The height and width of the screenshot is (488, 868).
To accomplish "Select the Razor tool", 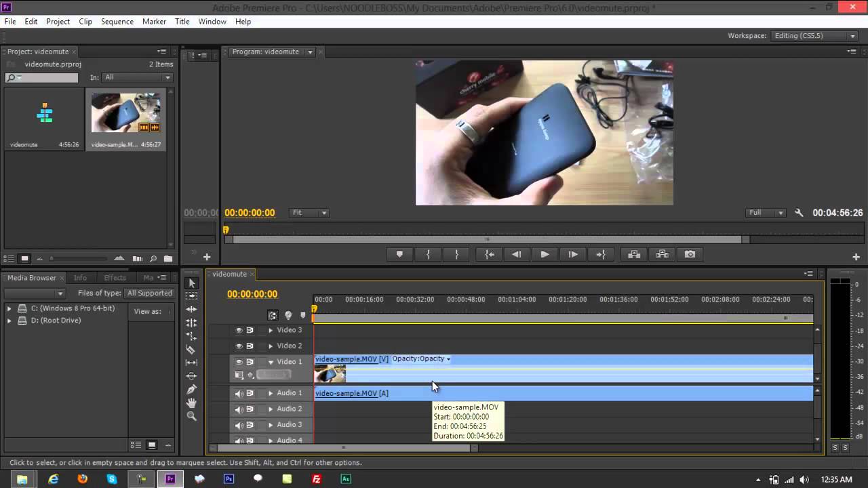I will coord(191,350).
